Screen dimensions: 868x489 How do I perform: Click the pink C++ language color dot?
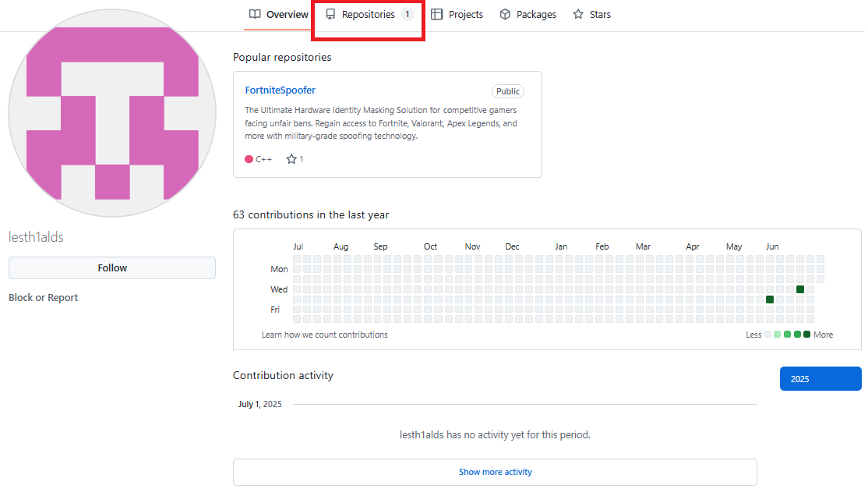click(249, 159)
